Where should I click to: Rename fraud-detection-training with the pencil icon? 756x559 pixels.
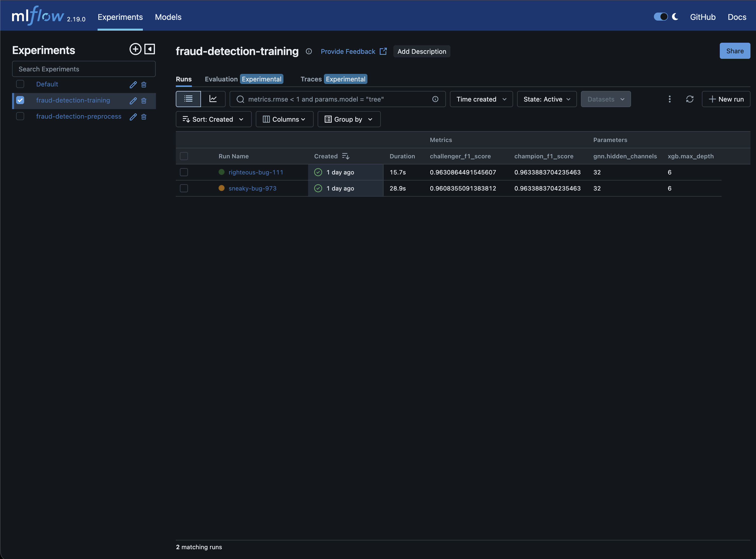click(133, 101)
